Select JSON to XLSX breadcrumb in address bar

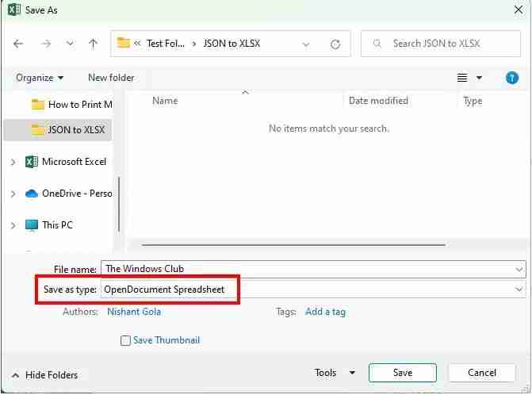click(x=232, y=44)
